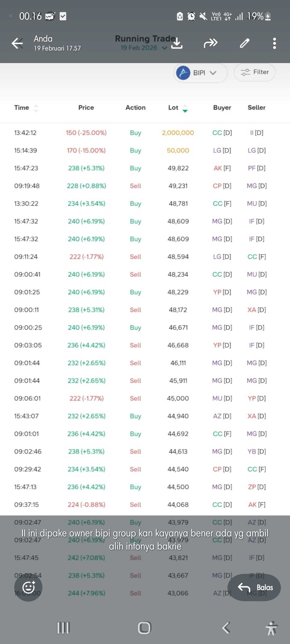Tap the Anda contact name in header

(x=43, y=39)
